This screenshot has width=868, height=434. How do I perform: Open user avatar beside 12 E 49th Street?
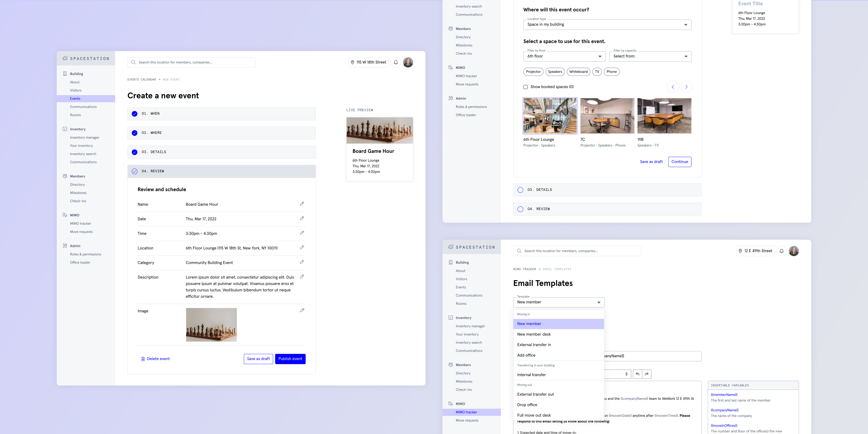point(794,251)
